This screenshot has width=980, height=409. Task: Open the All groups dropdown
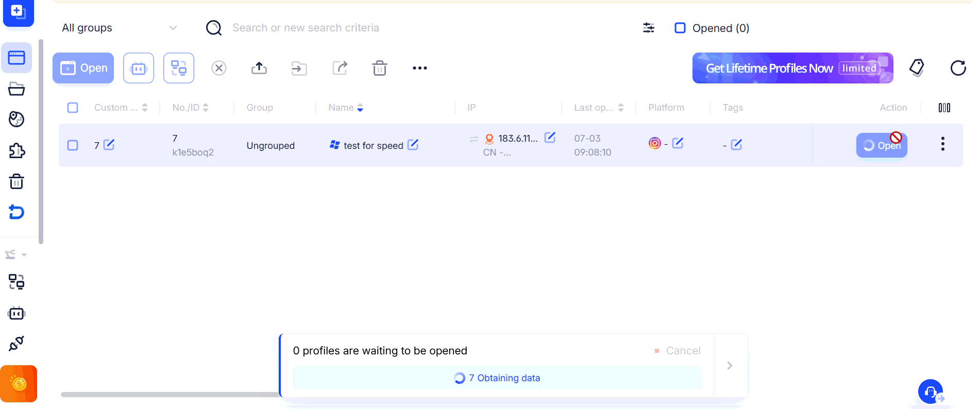(120, 28)
